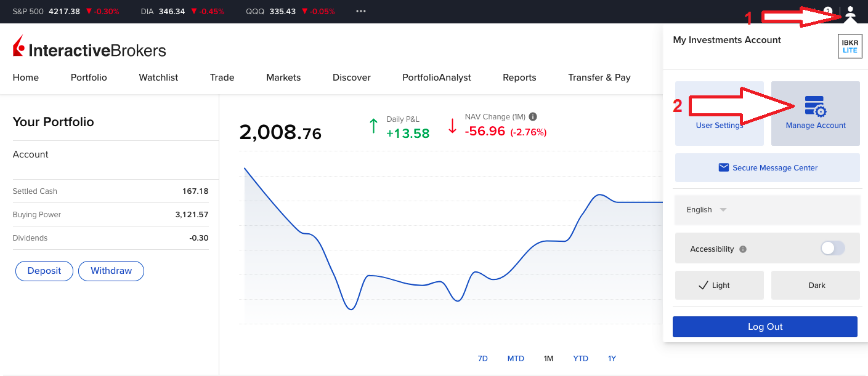Image resolution: width=868 pixels, height=376 pixels.
Task: Open the Secure Message Center
Action: 767,168
